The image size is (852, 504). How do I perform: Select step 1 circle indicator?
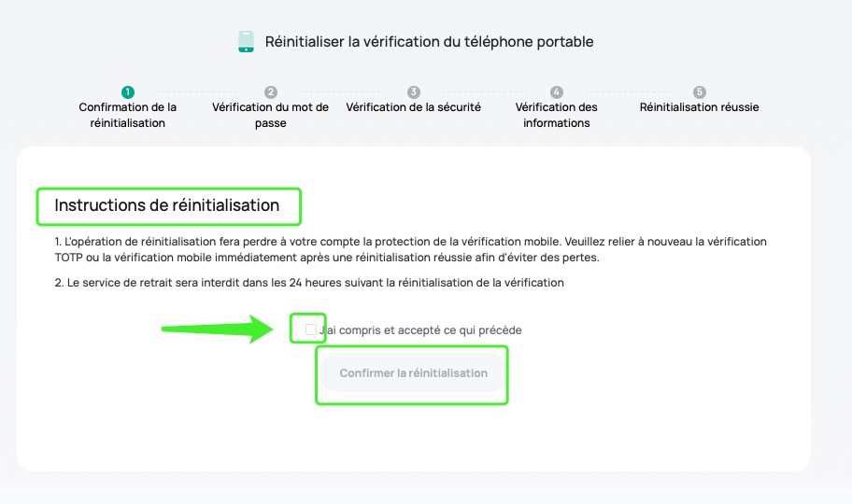(128, 91)
